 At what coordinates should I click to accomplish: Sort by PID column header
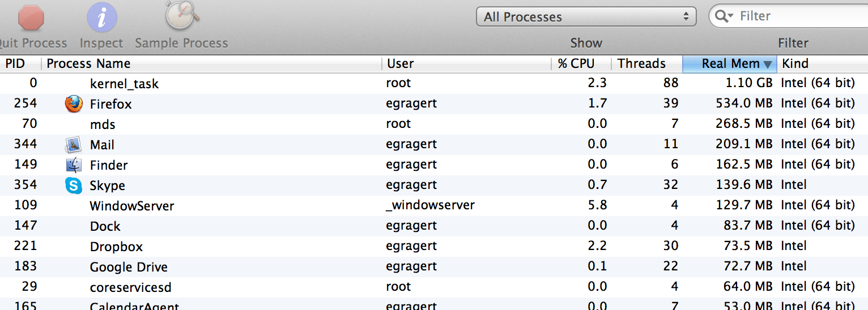20,63
